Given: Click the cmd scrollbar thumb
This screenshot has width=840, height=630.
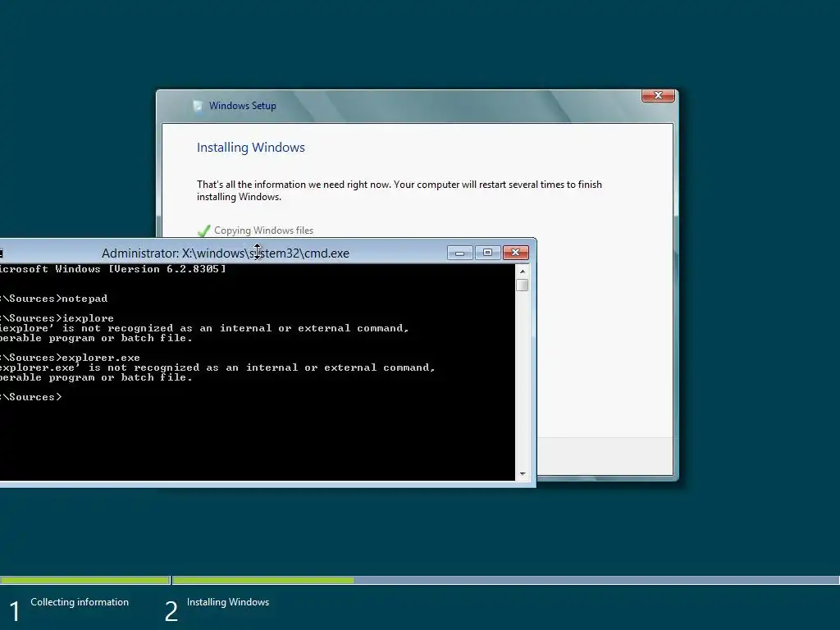Looking at the screenshot, I should point(523,285).
